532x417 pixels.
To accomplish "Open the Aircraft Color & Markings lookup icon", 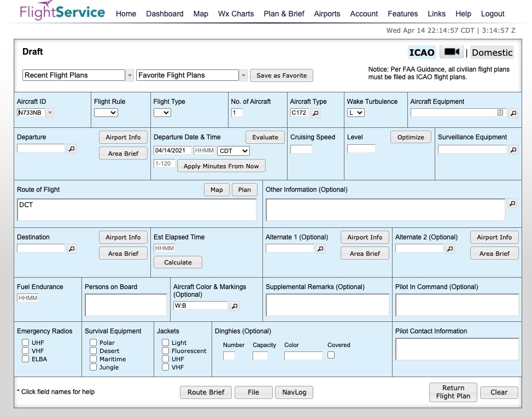I will pyautogui.click(x=235, y=306).
